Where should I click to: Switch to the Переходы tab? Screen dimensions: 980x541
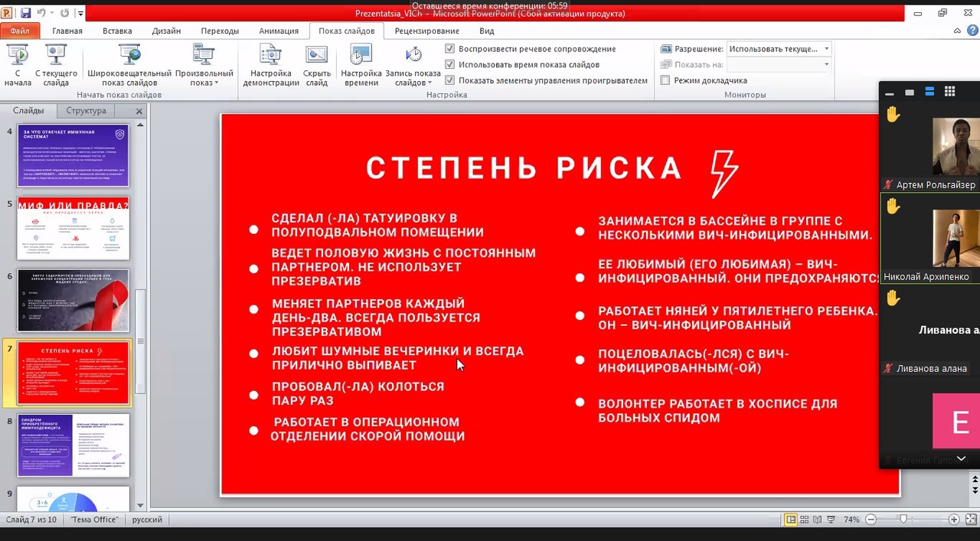[220, 31]
